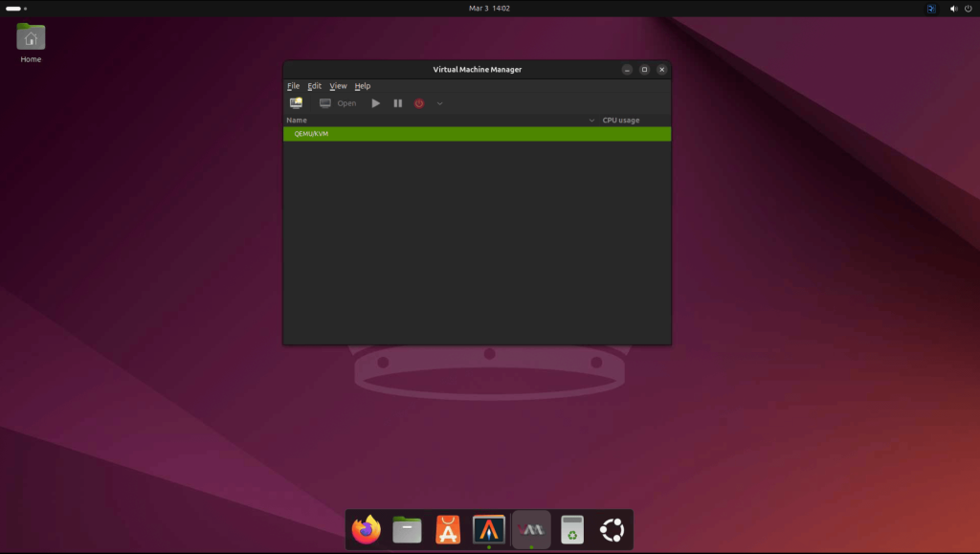Click the red Shut Down power icon
Viewport: 980px width, 554px height.
tap(419, 103)
